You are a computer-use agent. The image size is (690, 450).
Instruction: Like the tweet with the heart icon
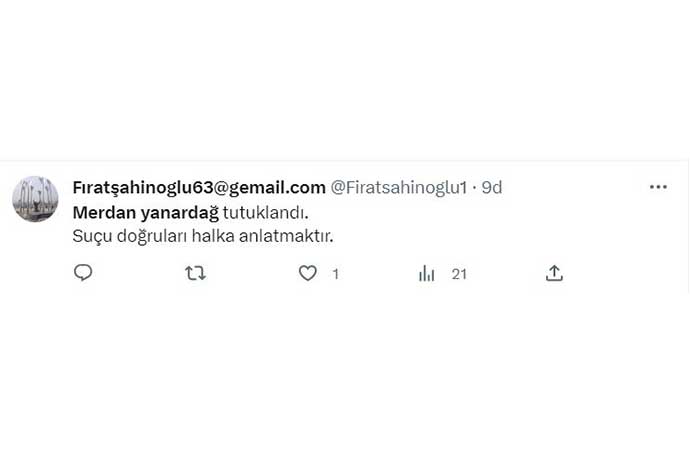coord(308,273)
